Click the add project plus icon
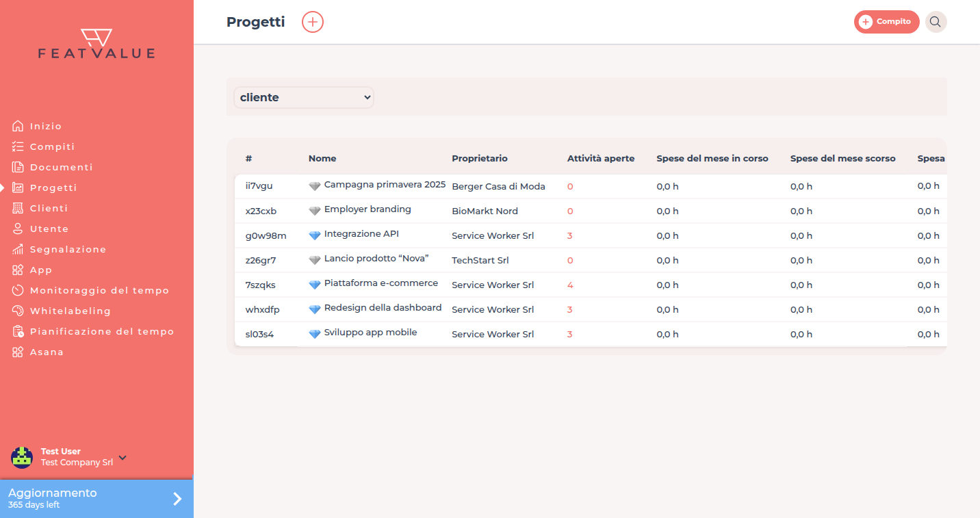This screenshot has width=980, height=518. (x=313, y=22)
